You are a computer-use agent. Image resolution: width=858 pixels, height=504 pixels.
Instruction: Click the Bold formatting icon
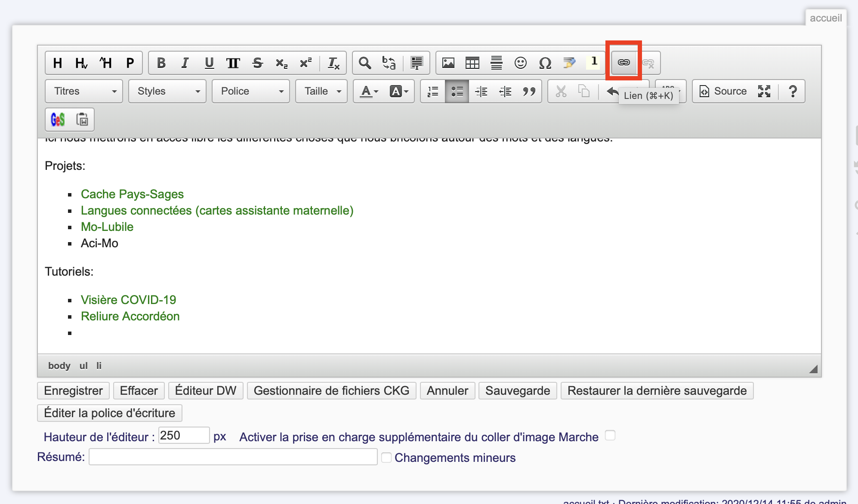pos(161,63)
